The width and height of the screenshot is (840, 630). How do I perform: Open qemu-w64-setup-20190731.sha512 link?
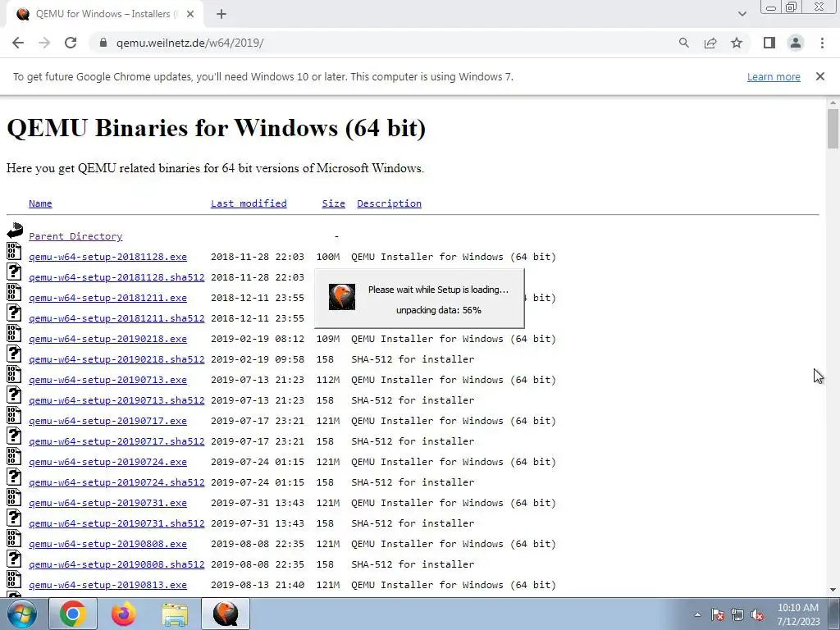tap(116, 523)
